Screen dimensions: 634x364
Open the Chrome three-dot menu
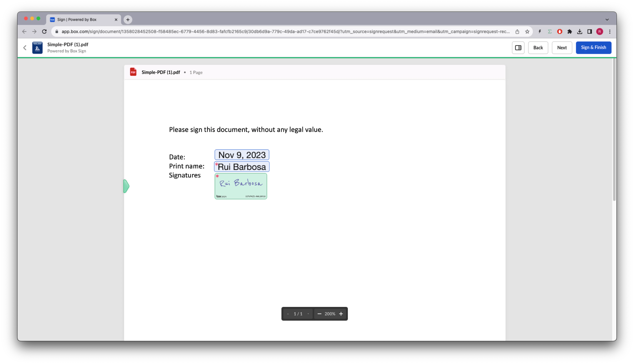pos(610,32)
